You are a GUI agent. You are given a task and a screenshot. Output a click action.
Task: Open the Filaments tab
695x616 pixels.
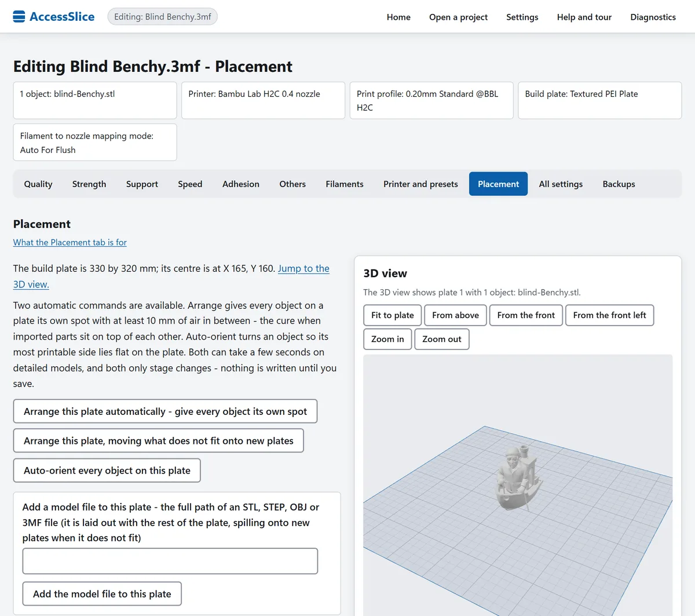[345, 184]
